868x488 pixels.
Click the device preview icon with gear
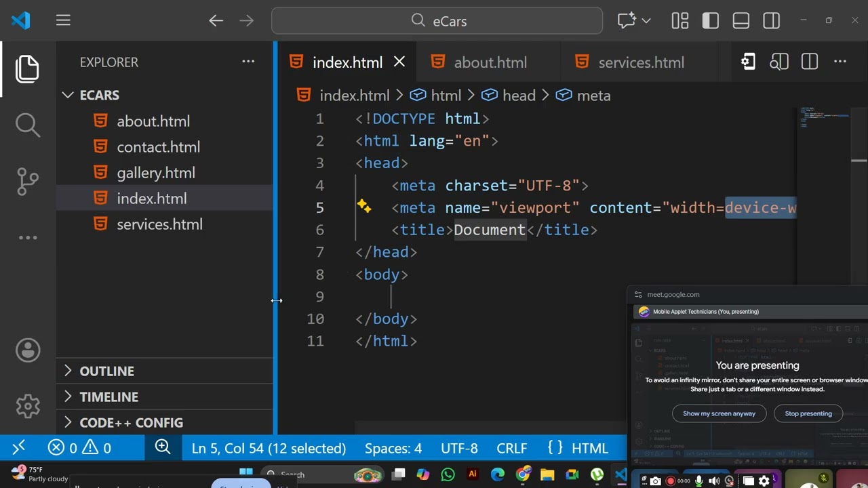click(748, 62)
